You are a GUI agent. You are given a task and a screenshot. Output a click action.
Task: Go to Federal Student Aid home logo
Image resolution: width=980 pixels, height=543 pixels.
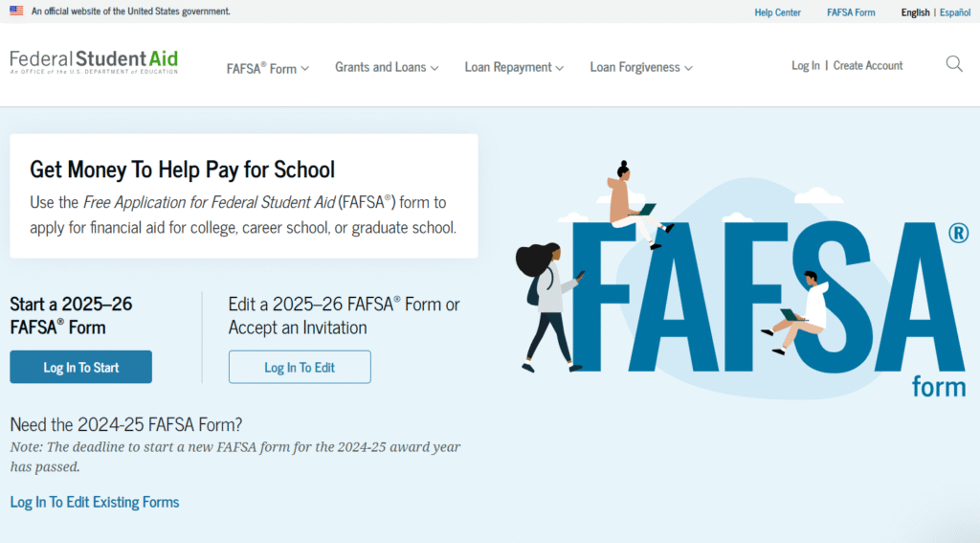tap(94, 62)
